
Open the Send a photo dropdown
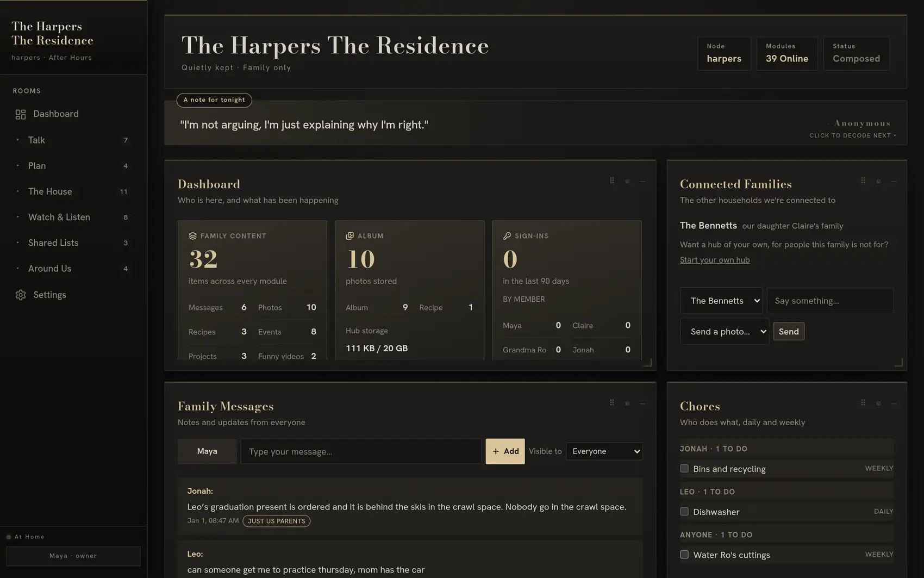725,332
